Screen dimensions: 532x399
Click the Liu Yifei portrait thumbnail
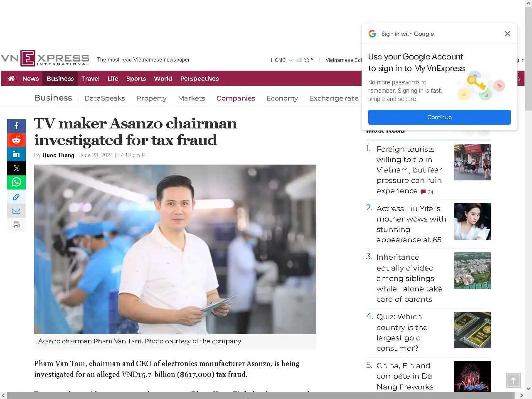point(472,222)
